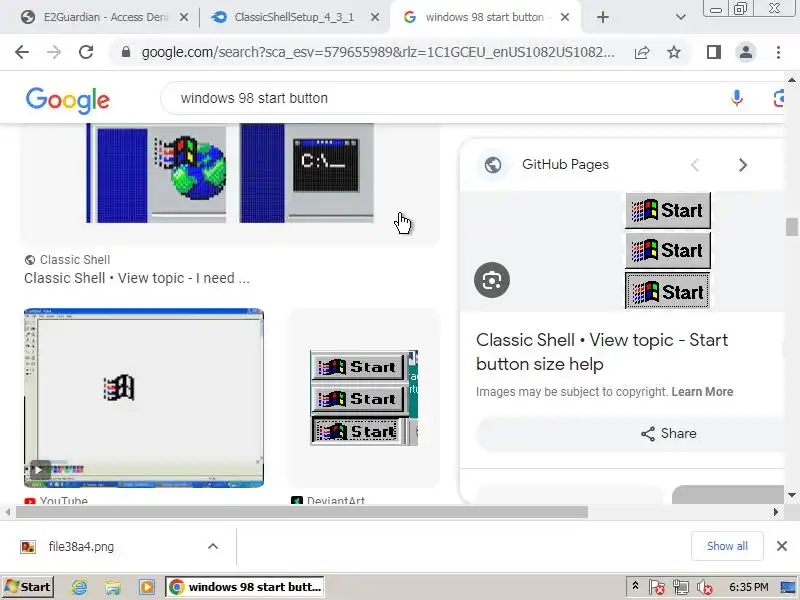Click the show desktop monitor icon
This screenshot has width=800, height=600.
pyautogui.click(x=788, y=587)
